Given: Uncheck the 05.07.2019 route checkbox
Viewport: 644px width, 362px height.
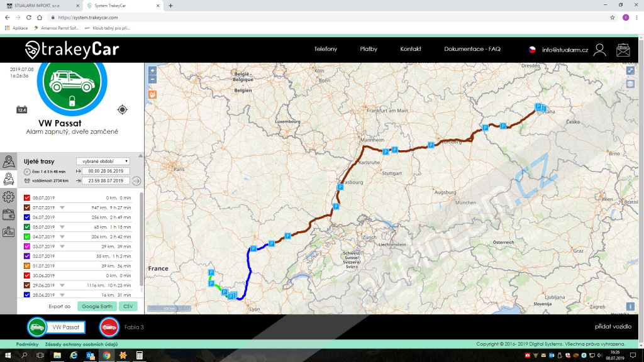Looking at the screenshot, I should click(27, 227).
